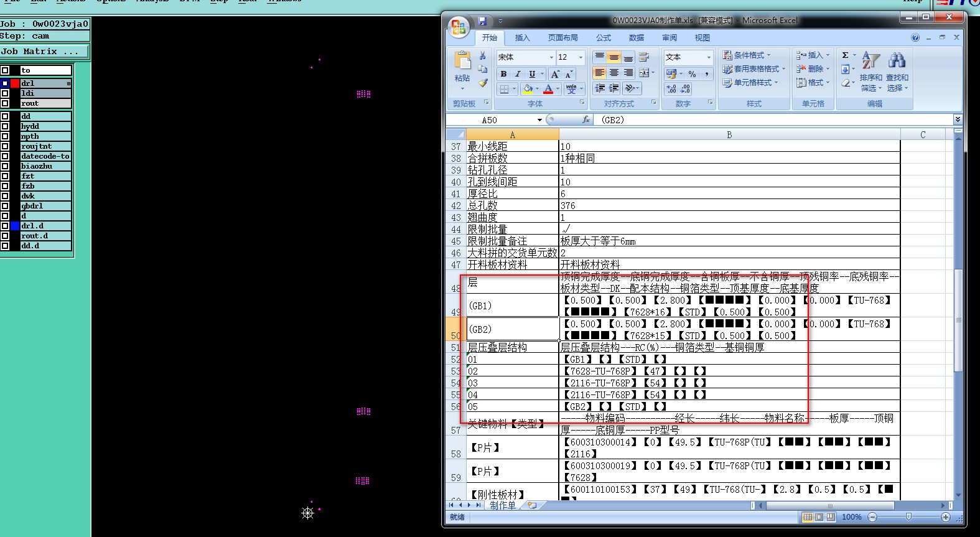Open 插入 insert cells dropdown
The width and height of the screenshot is (980, 537).
[x=813, y=55]
